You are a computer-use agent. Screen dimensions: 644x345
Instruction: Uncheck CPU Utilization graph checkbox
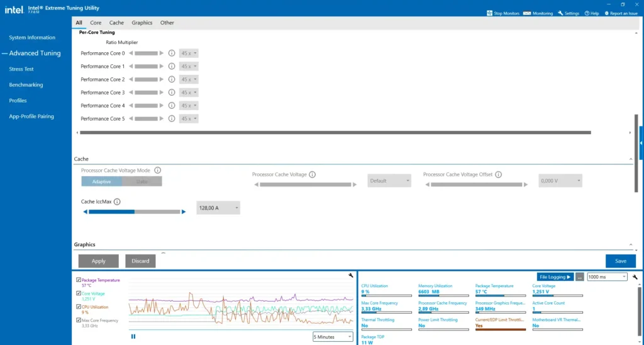point(79,307)
